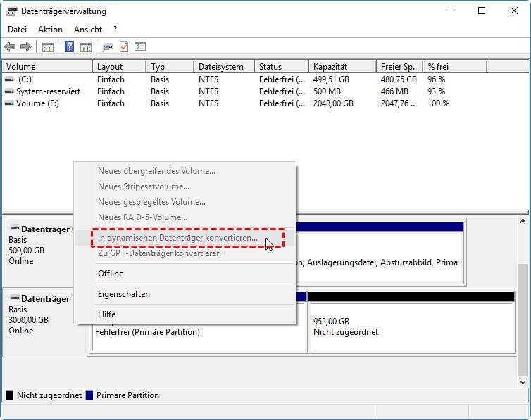Select the System-reserviert volume name
The width and height of the screenshot is (531, 420).
pos(48,91)
